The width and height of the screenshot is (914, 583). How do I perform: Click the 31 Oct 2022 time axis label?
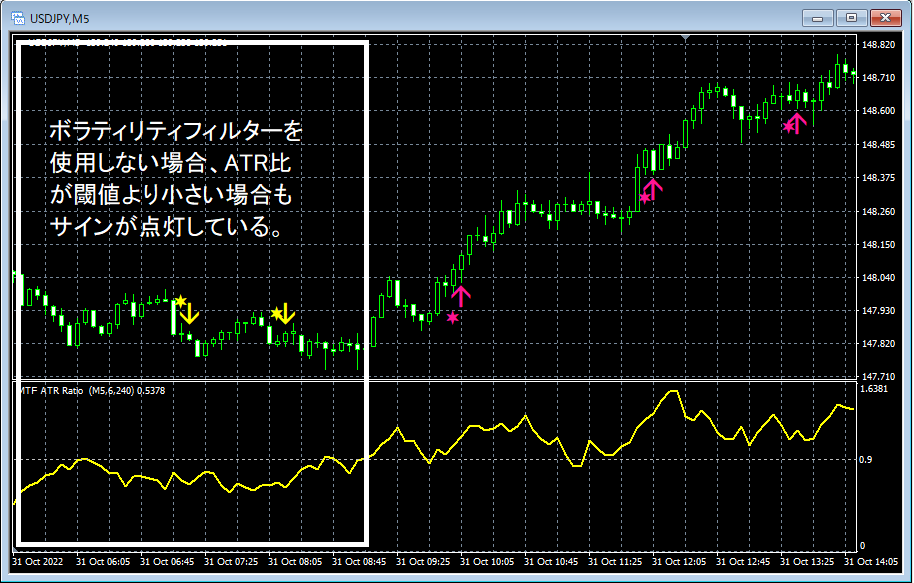pos(37,562)
